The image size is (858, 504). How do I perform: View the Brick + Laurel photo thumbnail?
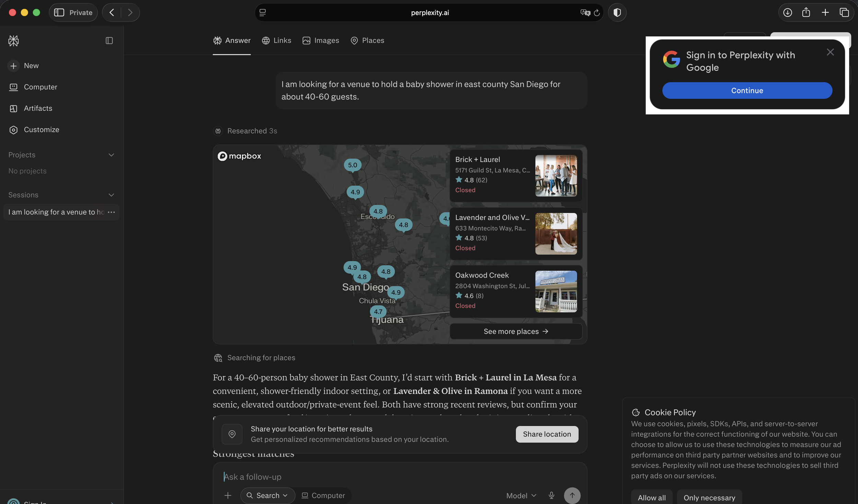[x=556, y=175]
